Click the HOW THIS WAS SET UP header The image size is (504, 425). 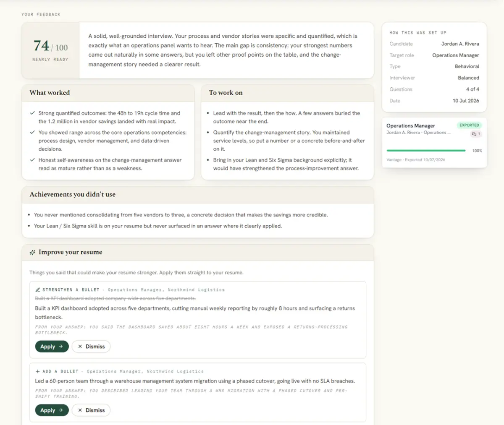(x=418, y=33)
